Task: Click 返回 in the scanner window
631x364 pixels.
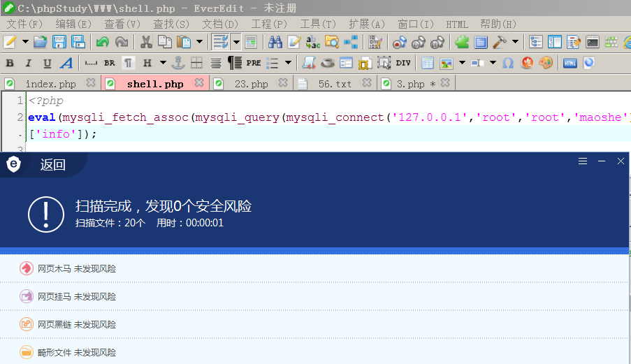Action: click(x=52, y=165)
